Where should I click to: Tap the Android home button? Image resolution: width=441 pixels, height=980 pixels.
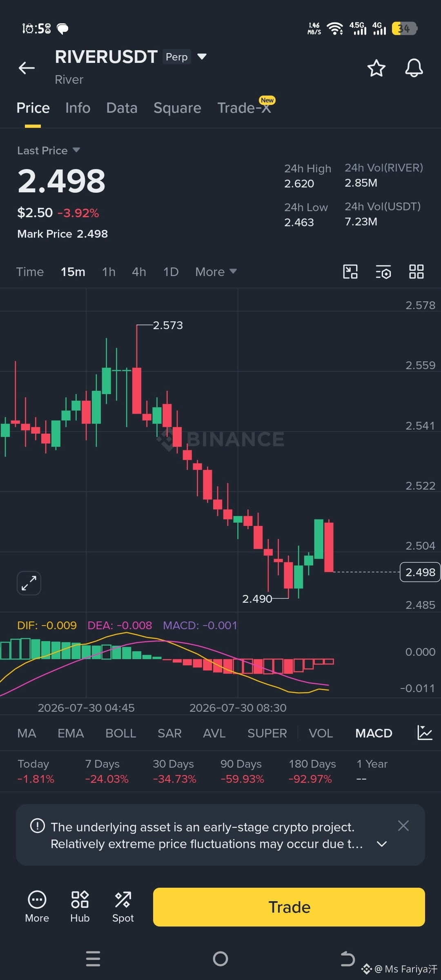[220, 958]
